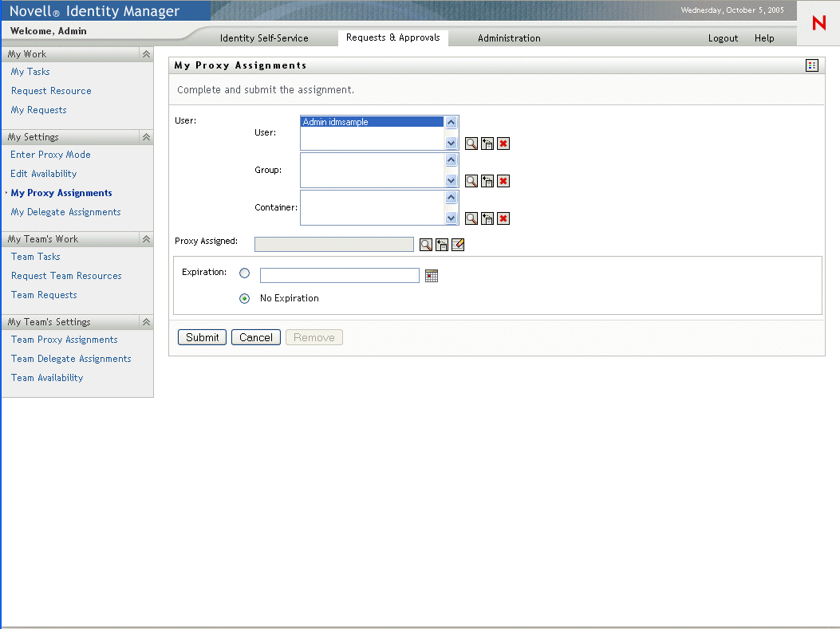Image resolution: width=840 pixels, height=629 pixels.
Task: Open object lookup search for Container row
Action: tap(471, 218)
